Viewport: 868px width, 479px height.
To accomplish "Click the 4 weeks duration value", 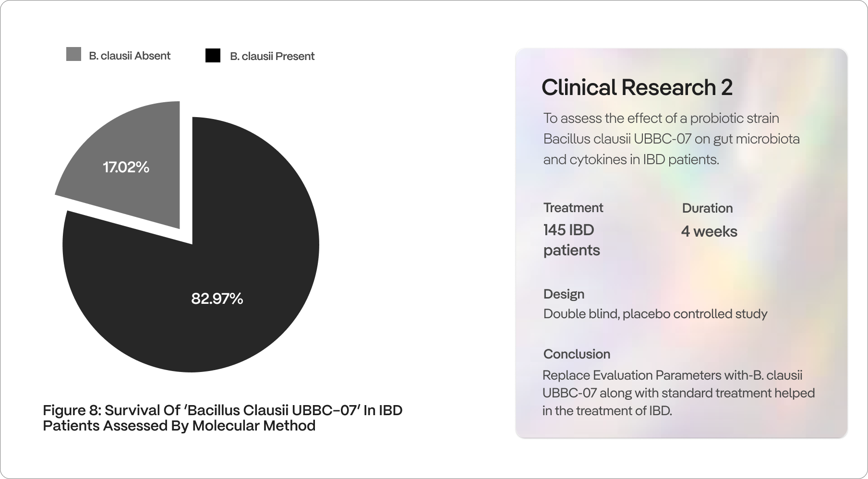I will click(709, 231).
